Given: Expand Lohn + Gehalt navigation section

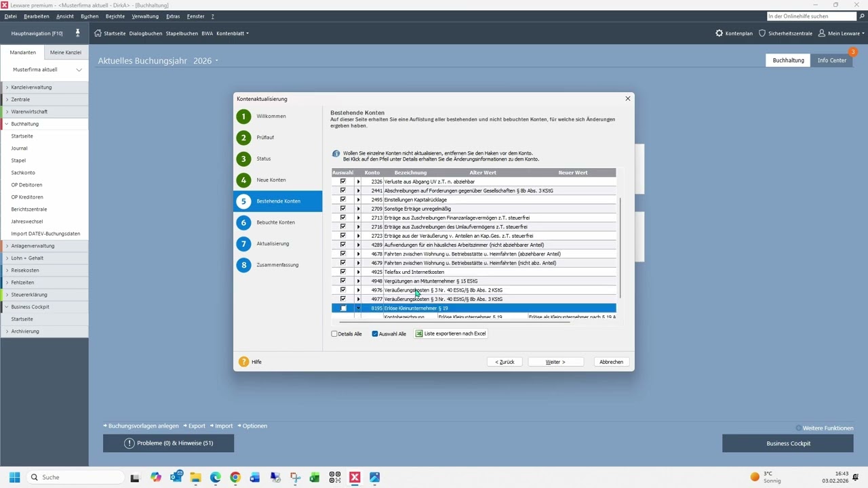Looking at the screenshot, I should click(x=7, y=258).
